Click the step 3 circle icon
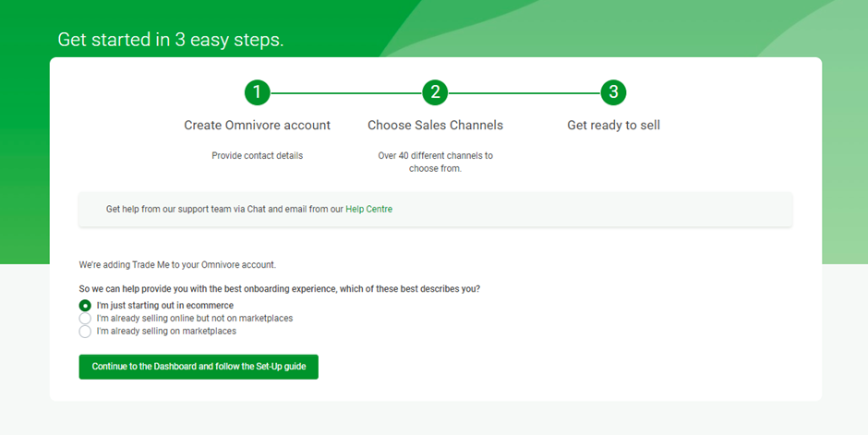Screen dimensions: 868x435 pyautogui.click(x=613, y=92)
